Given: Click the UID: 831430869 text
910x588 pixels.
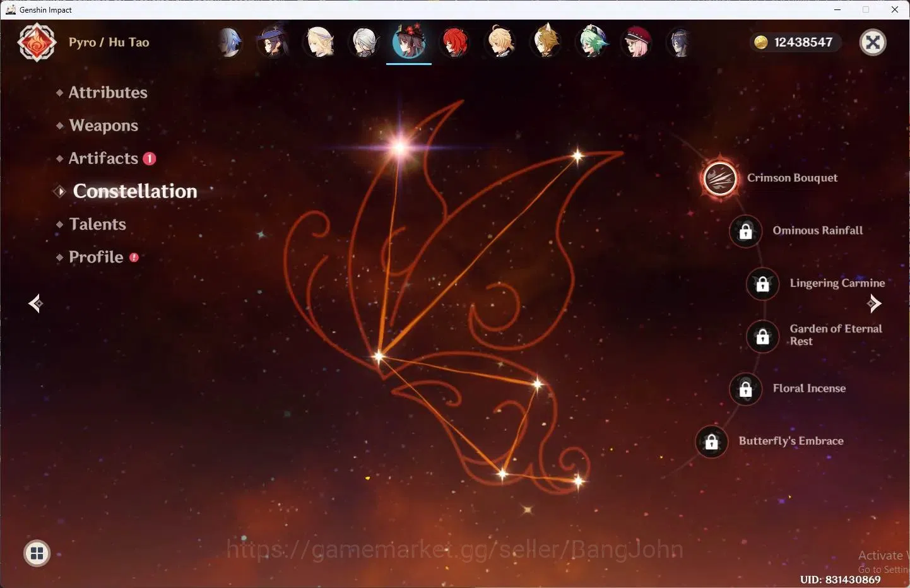Looking at the screenshot, I should click(x=840, y=580).
